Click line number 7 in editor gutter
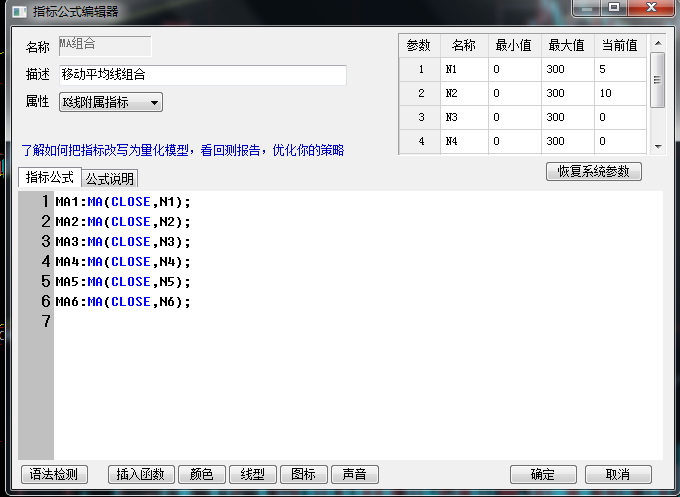 click(46, 321)
